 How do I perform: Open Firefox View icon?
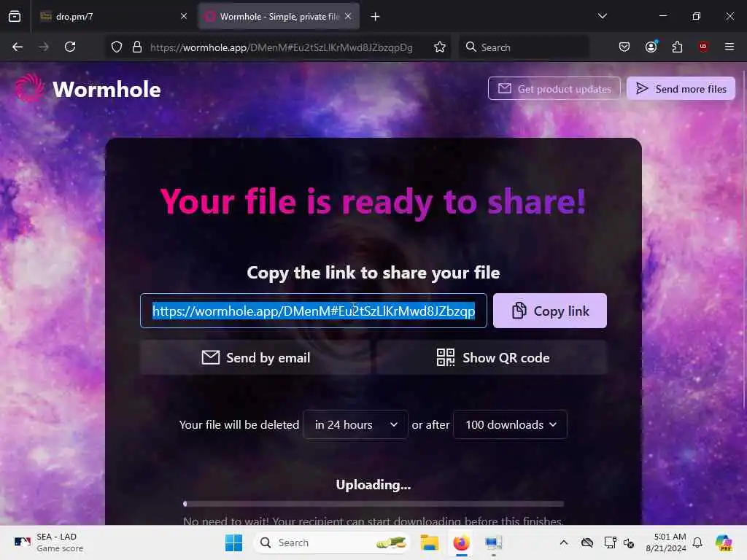coord(15,17)
